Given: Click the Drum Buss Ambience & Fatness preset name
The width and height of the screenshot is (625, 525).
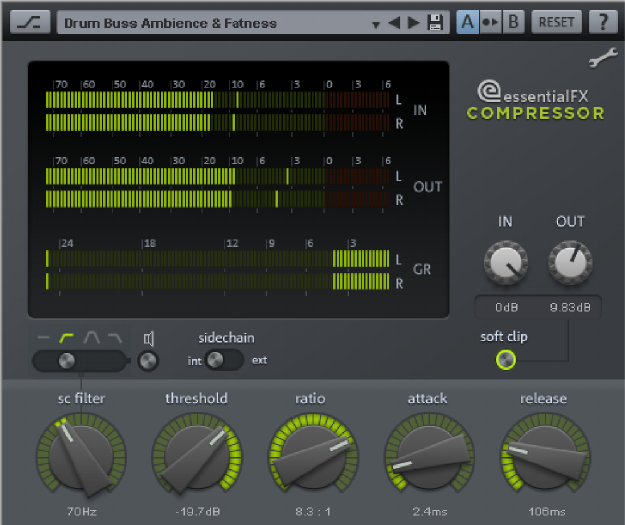Looking at the screenshot, I should 170,23.
